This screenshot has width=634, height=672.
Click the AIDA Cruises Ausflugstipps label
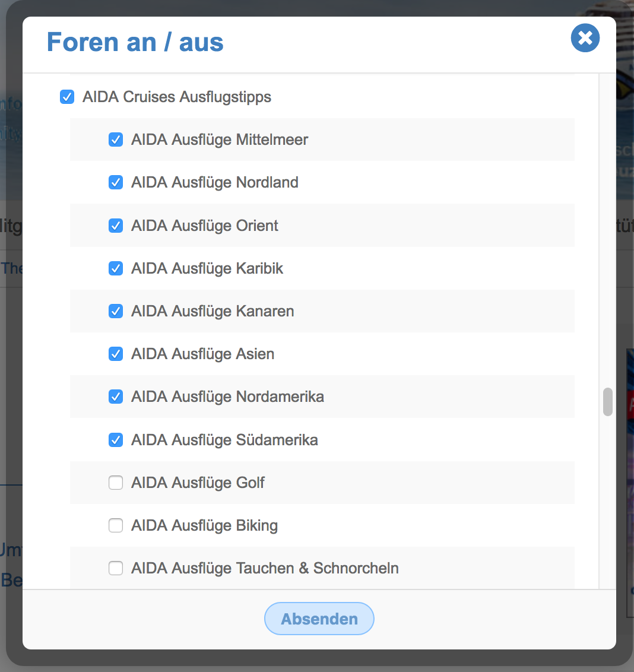coord(177,97)
